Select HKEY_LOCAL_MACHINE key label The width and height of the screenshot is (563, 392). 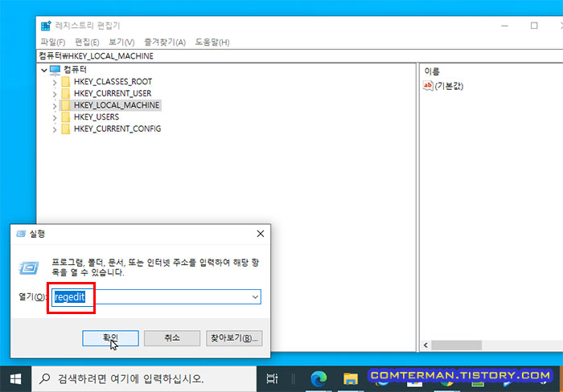117,105
